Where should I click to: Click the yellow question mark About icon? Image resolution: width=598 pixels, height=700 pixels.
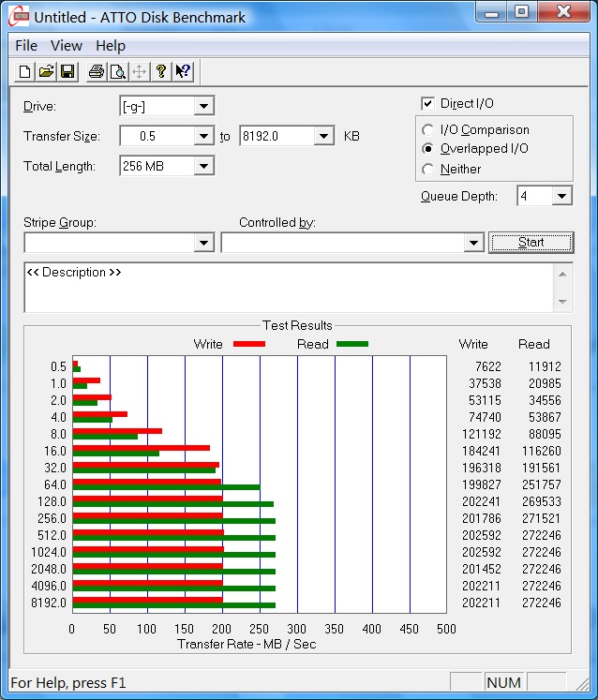coord(161,71)
